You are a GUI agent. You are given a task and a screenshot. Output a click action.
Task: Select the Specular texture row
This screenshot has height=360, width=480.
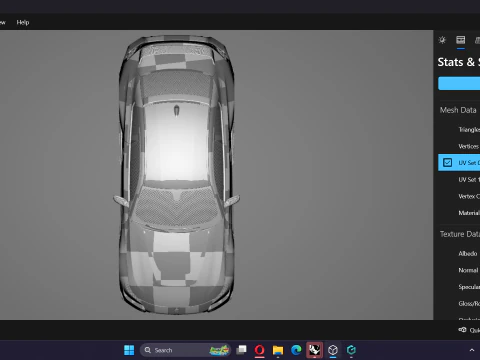tap(459, 287)
